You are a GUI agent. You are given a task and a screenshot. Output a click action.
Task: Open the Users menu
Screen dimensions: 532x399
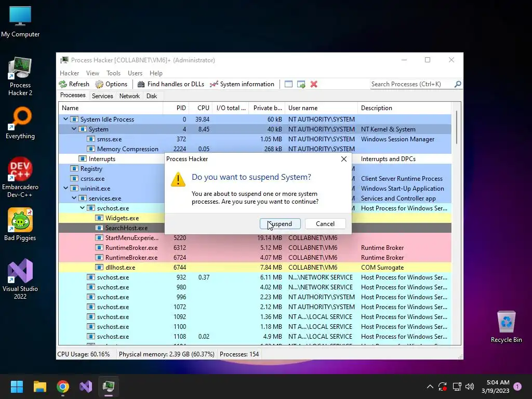pos(135,73)
